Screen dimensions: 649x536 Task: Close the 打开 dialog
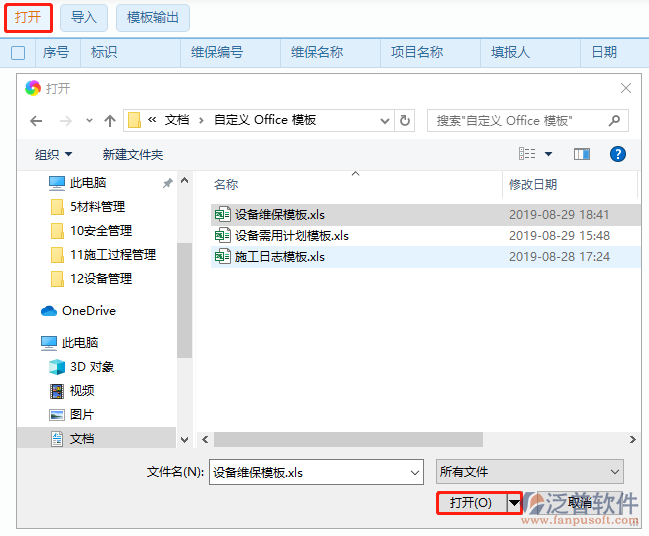(626, 88)
